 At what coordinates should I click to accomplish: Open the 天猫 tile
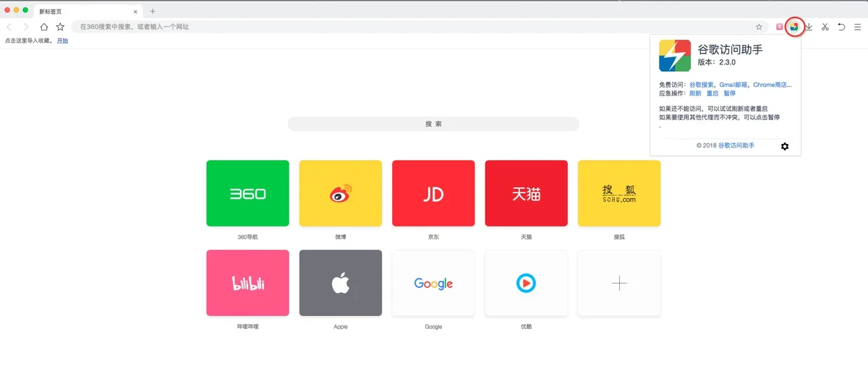click(x=526, y=193)
